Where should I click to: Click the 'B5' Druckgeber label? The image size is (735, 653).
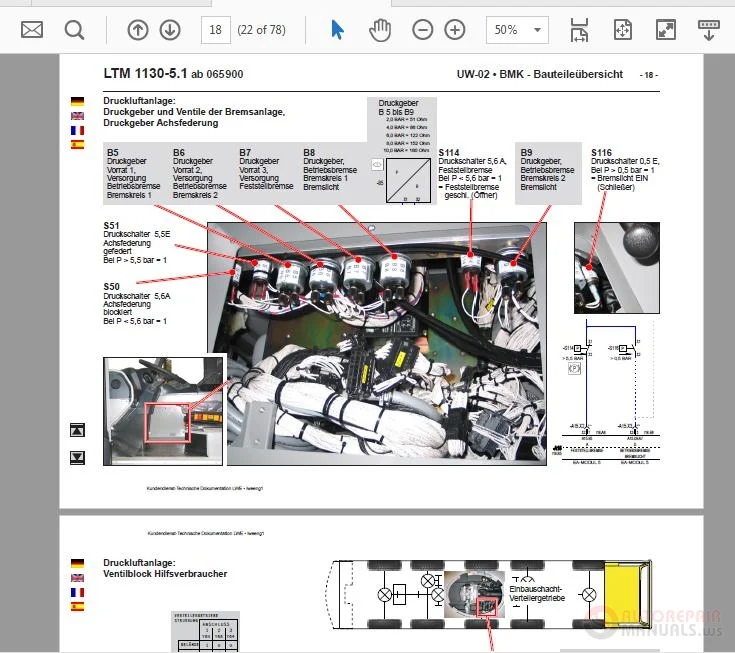(112, 152)
